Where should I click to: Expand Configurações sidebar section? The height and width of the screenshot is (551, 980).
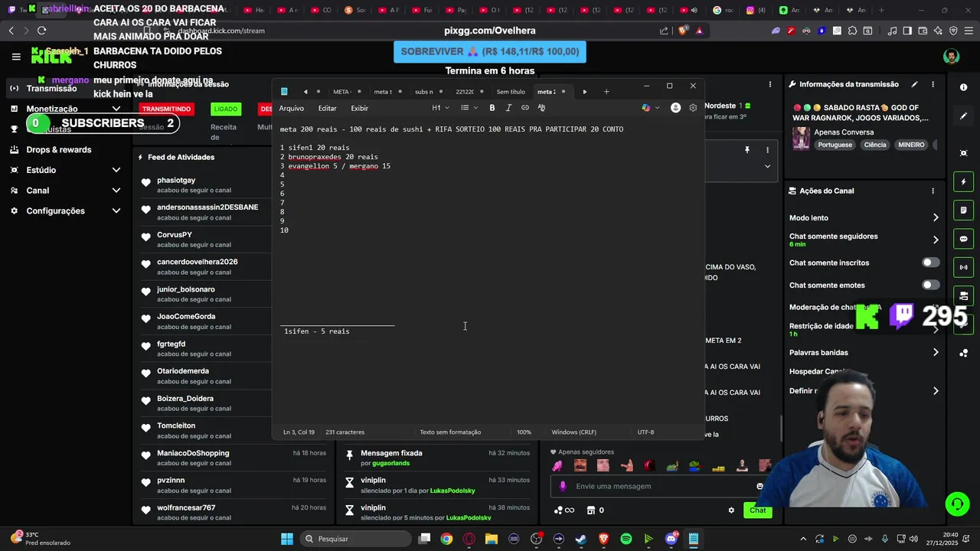(116, 210)
